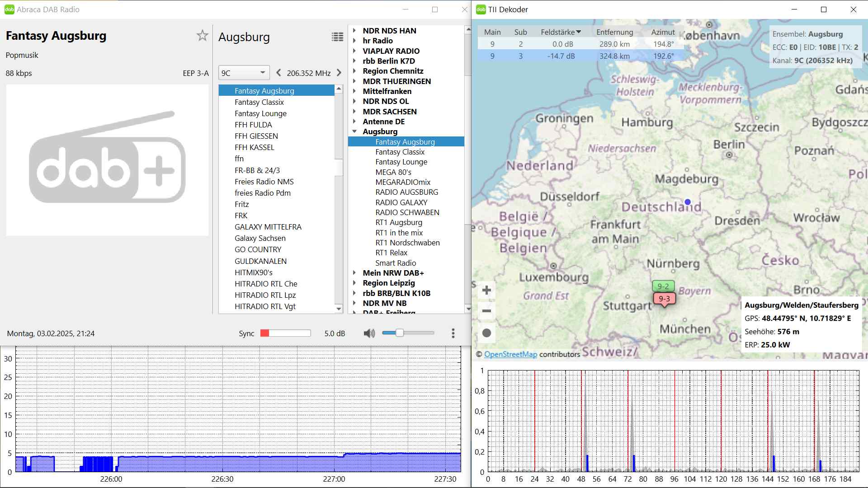868x488 pixels.
Task: Zoom out the map with minus button
Action: click(486, 311)
